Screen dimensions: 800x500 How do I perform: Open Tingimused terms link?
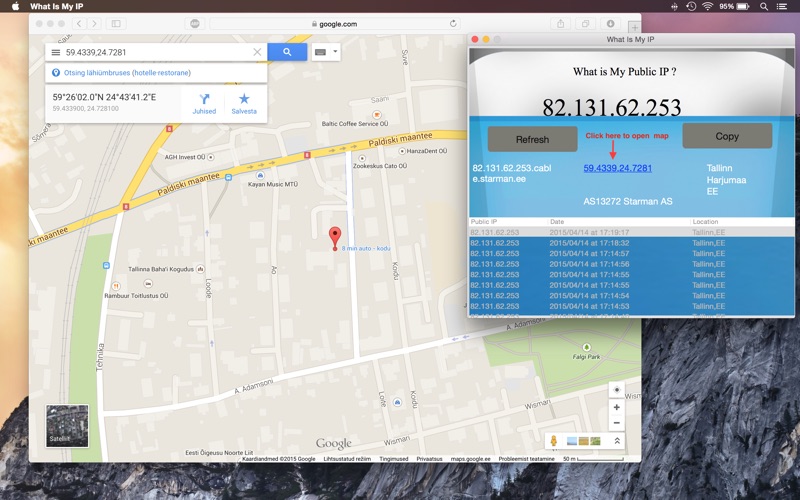click(x=393, y=459)
